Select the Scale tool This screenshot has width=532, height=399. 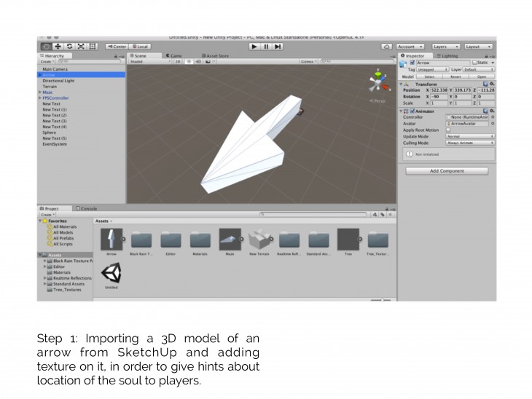(x=81, y=47)
